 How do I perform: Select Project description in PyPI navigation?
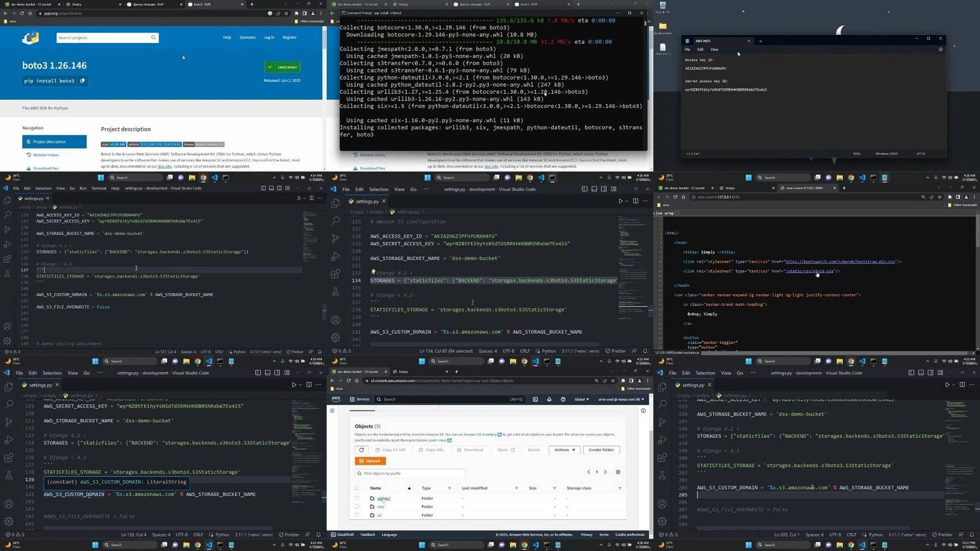(x=55, y=142)
